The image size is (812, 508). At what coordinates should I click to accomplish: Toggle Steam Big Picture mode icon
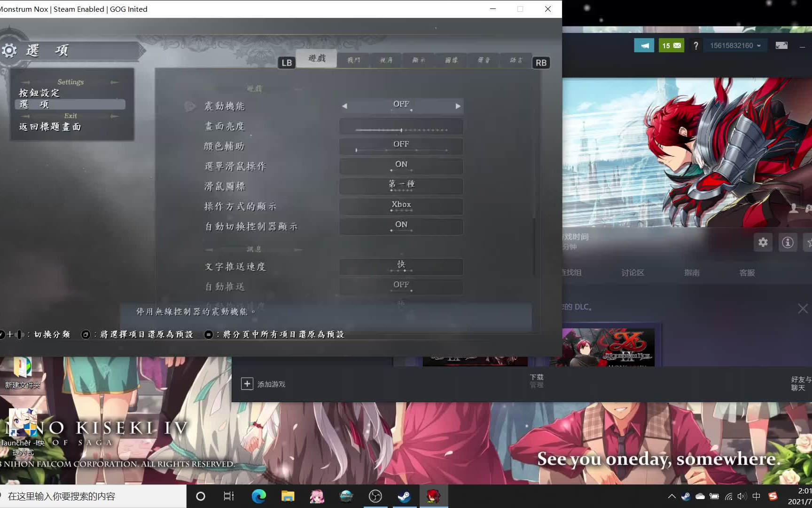(781, 46)
